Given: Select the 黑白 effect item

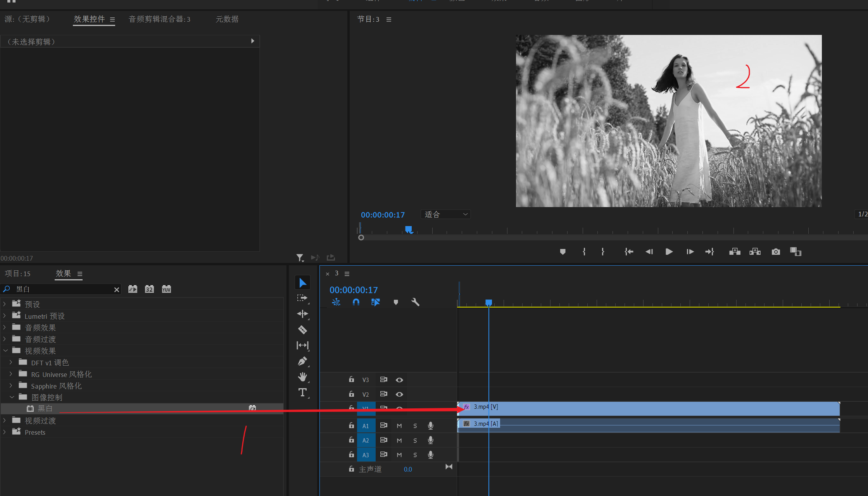Looking at the screenshot, I should click(142, 408).
